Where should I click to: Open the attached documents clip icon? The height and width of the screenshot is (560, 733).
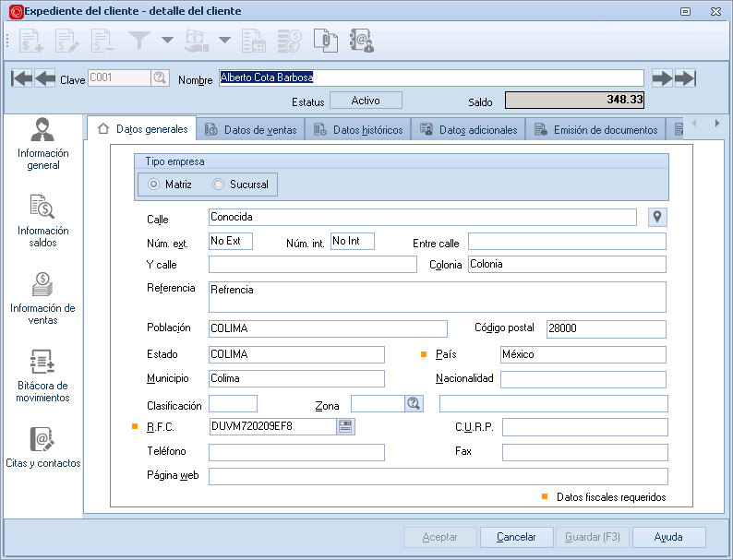coord(325,41)
